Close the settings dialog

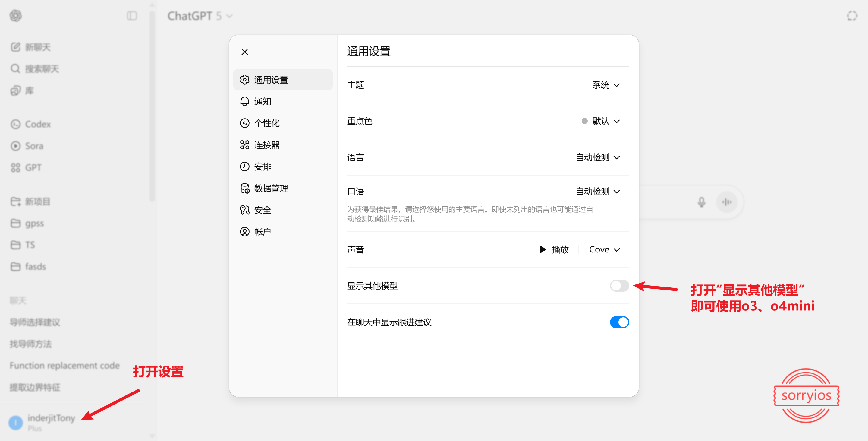coord(245,52)
